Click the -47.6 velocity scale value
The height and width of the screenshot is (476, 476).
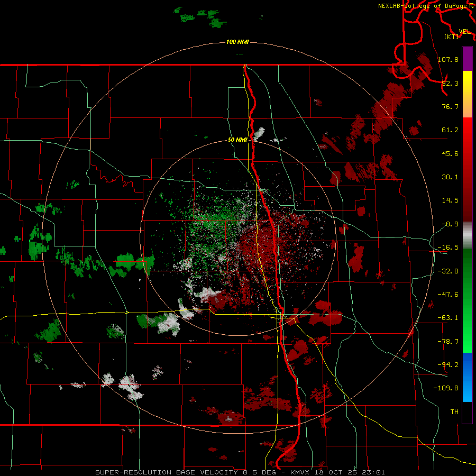448,295
